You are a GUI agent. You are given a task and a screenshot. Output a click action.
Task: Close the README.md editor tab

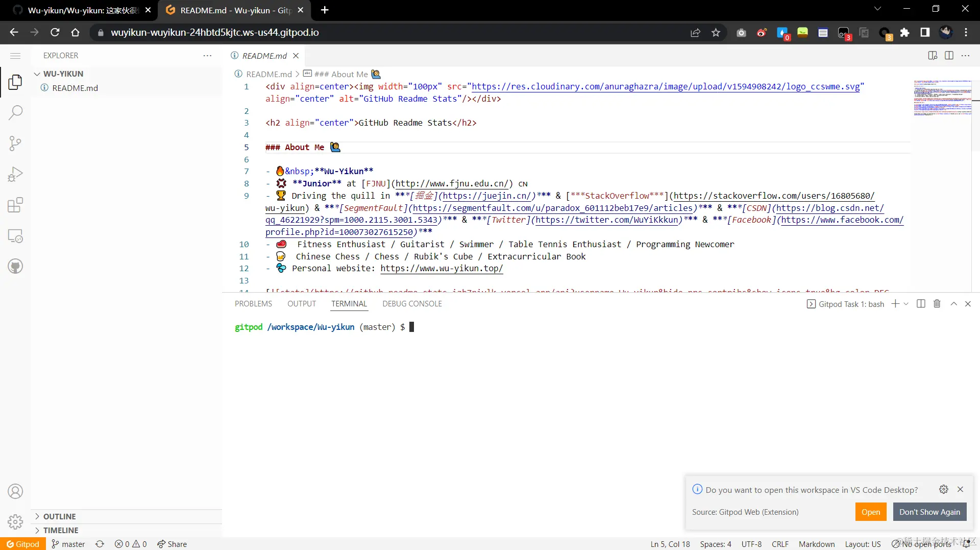click(296, 56)
